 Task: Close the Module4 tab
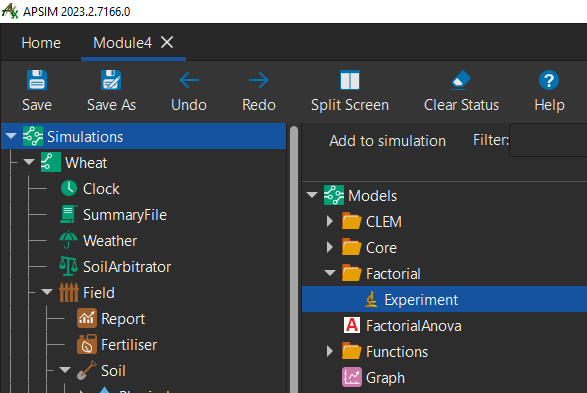[167, 42]
